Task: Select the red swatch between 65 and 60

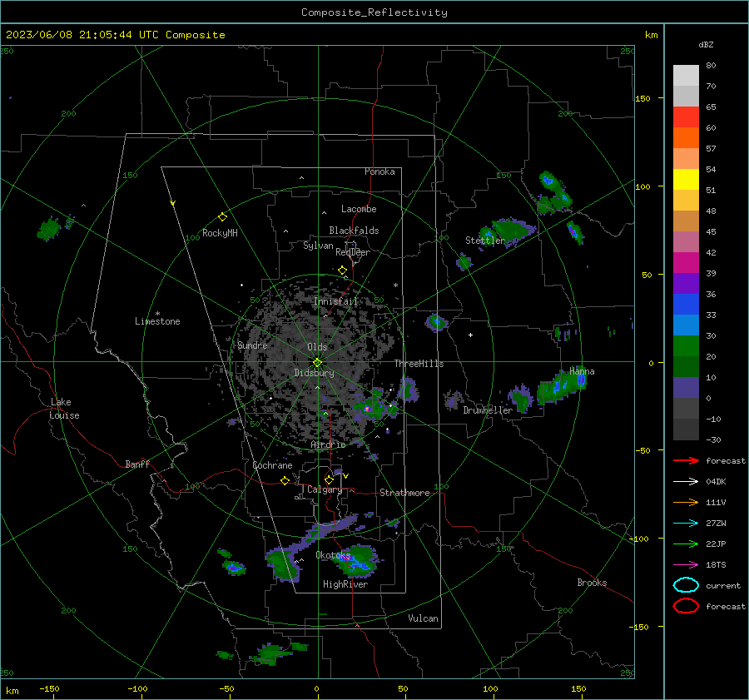Action: point(686,117)
